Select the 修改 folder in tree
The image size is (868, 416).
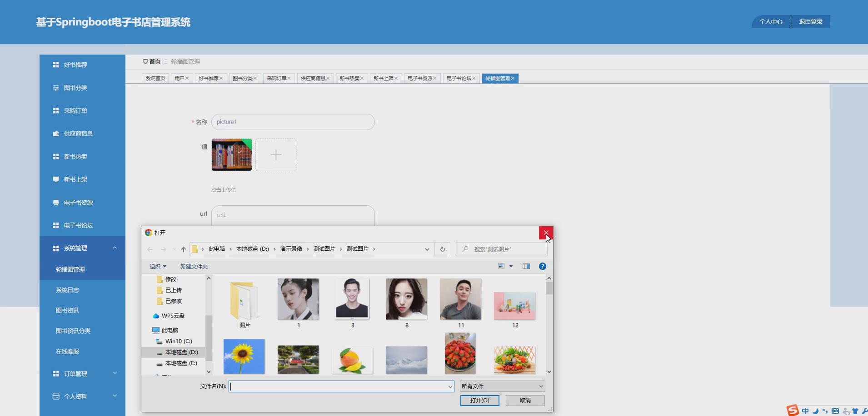[171, 279]
